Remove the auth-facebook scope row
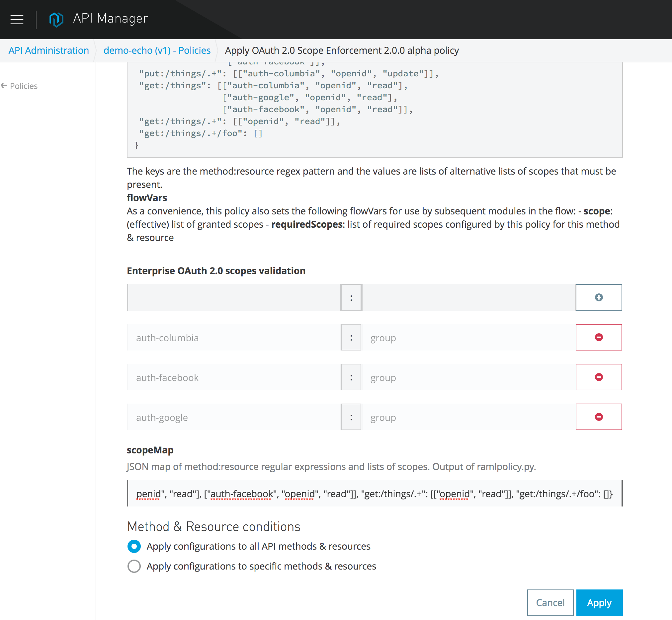The height and width of the screenshot is (620, 672). pos(599,377)
